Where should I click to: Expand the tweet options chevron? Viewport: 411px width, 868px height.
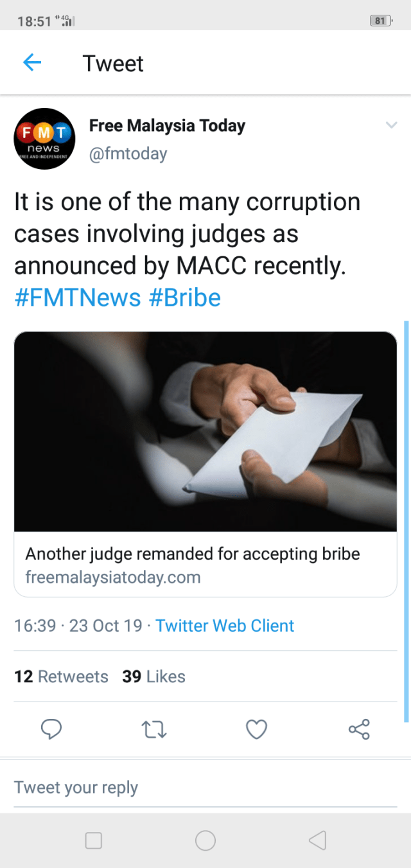[391, 125]
